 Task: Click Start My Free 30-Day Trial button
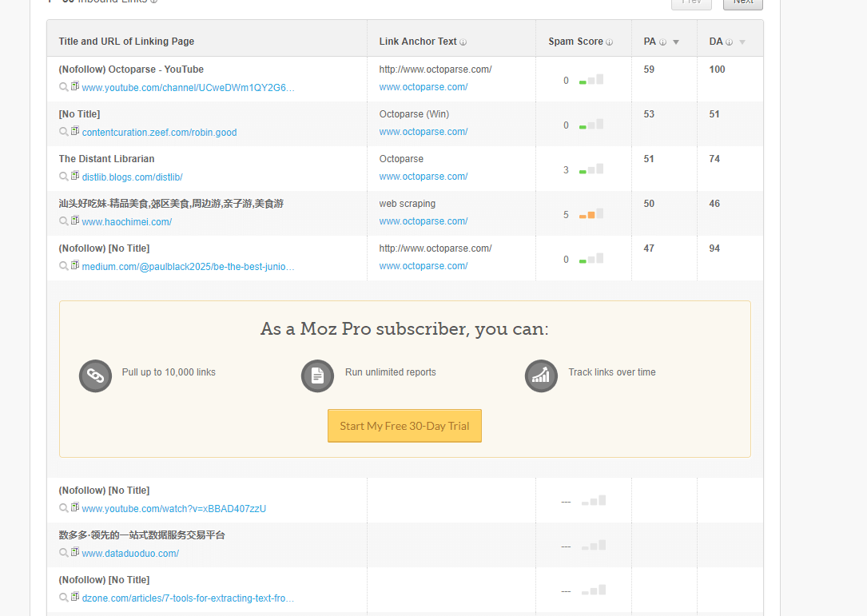[405, 426]
